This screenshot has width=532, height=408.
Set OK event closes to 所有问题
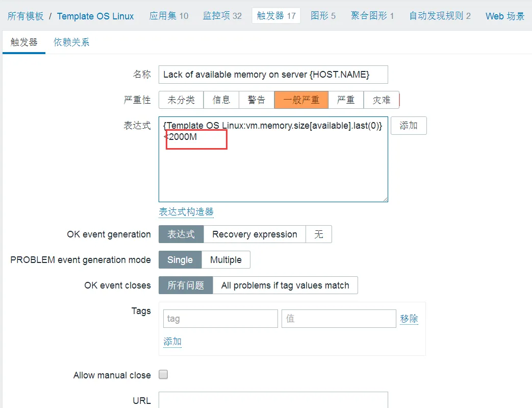click(x=186, y=285)
